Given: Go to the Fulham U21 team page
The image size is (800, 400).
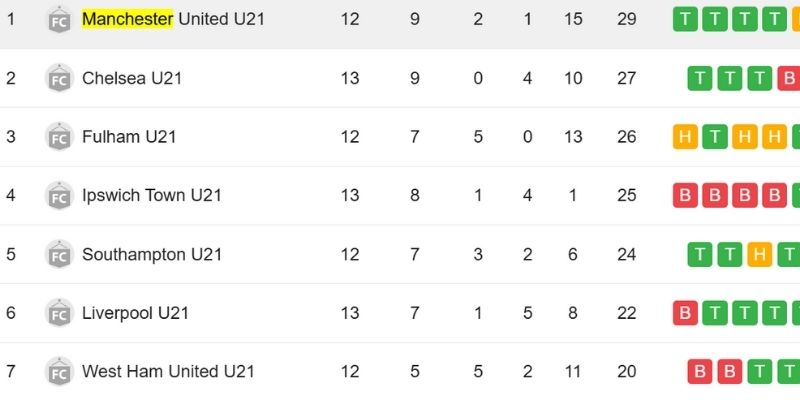Looking at the screenshot, I should click(x=129, y=137).
